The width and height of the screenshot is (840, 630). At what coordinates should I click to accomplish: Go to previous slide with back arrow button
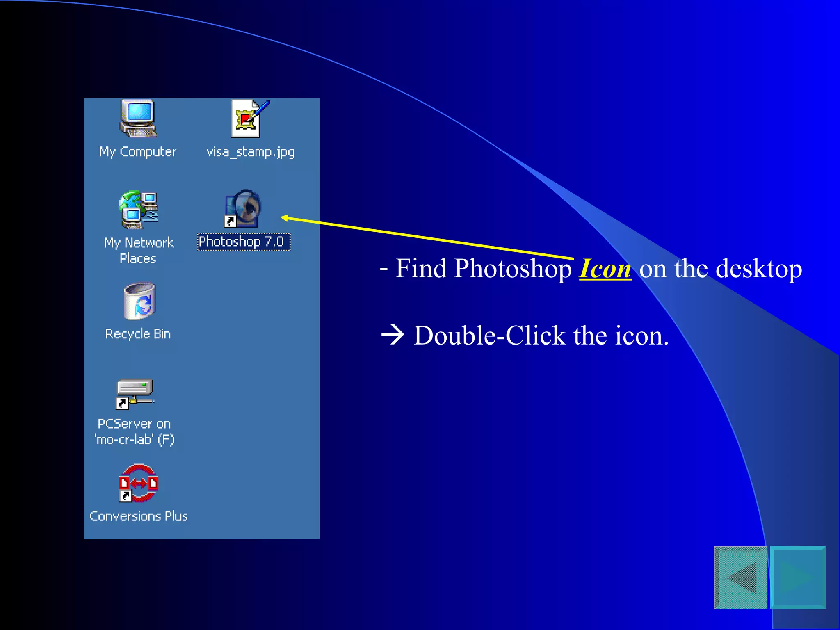point(741,577)
